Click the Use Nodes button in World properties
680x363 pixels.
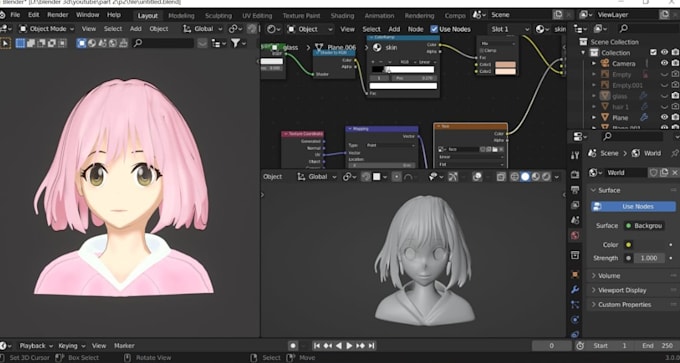coord(633,206)
